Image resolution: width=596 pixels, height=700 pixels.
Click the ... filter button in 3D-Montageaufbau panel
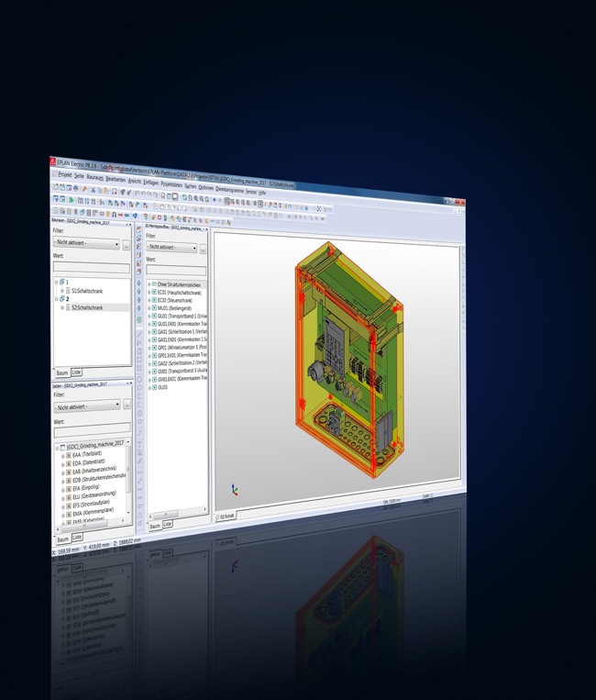click(203, 250)
